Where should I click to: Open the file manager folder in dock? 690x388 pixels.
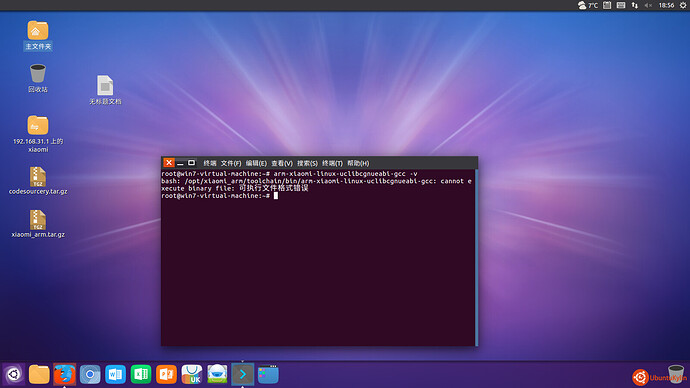[39, 374]
